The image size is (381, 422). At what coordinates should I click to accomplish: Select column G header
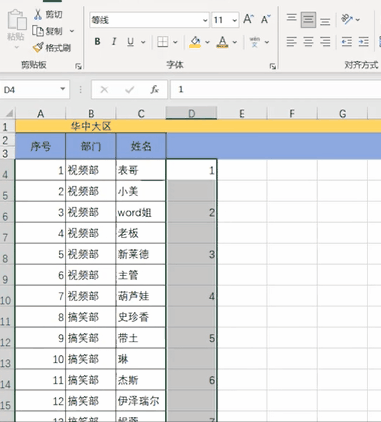click(342, 114)
